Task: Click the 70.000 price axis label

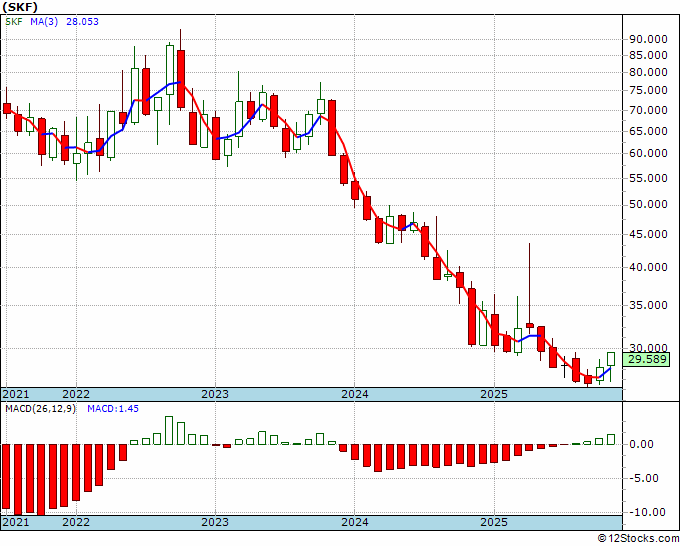Action: 648,110
